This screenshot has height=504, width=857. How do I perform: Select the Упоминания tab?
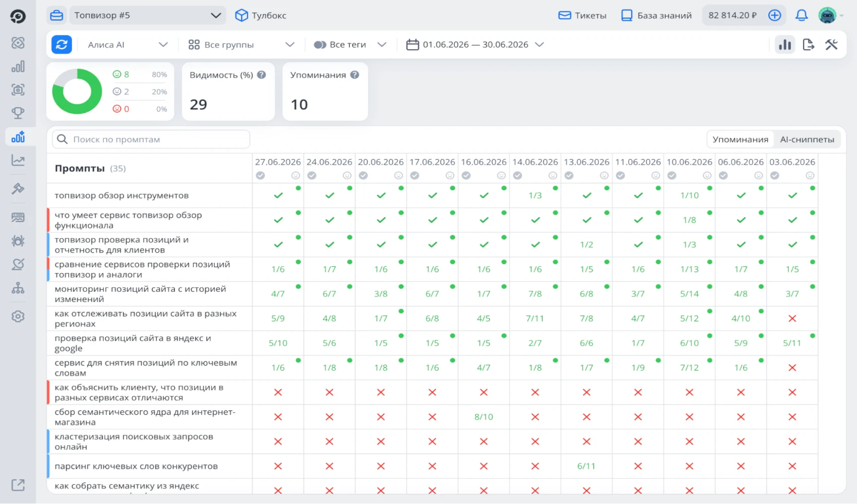coord(740,140)
